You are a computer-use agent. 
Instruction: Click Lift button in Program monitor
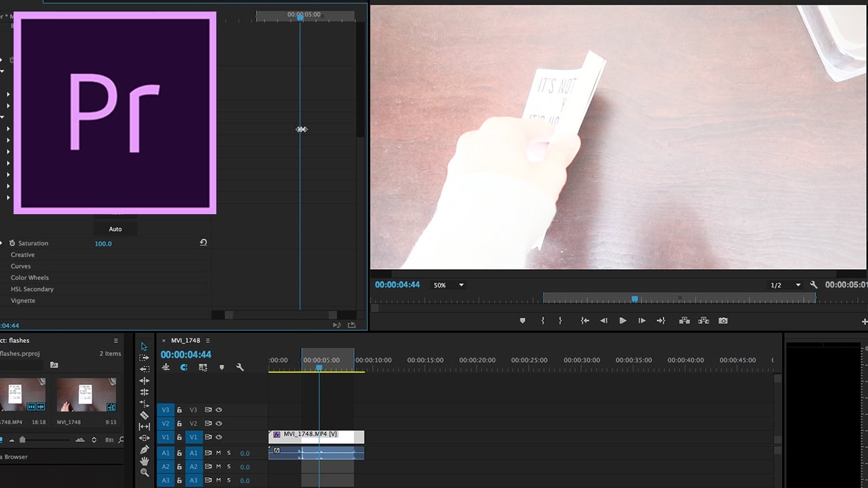[x=684, y=321]
